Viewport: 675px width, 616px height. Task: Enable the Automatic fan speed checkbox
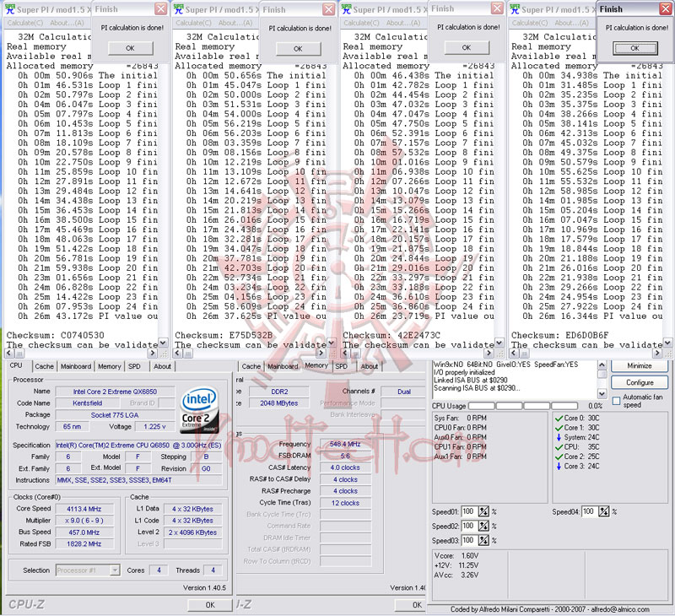[616, 400]
